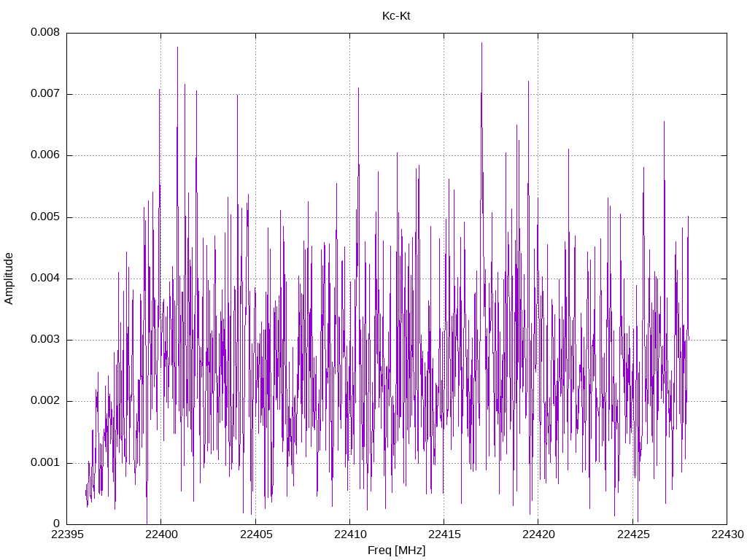The width and height of the screenshot is (747, 560).
Task: Click the 22400 x-axis tick label
Action: point(161,534)
